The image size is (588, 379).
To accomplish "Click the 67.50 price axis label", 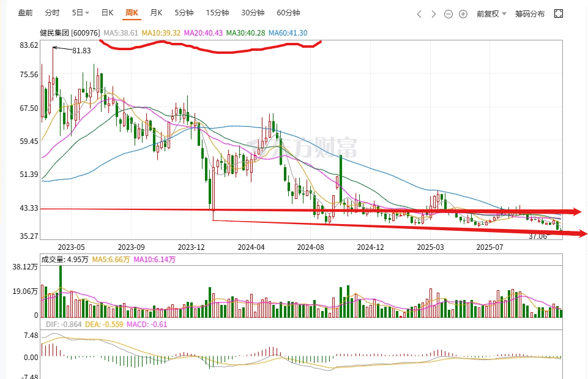I will tap(29, 108).
